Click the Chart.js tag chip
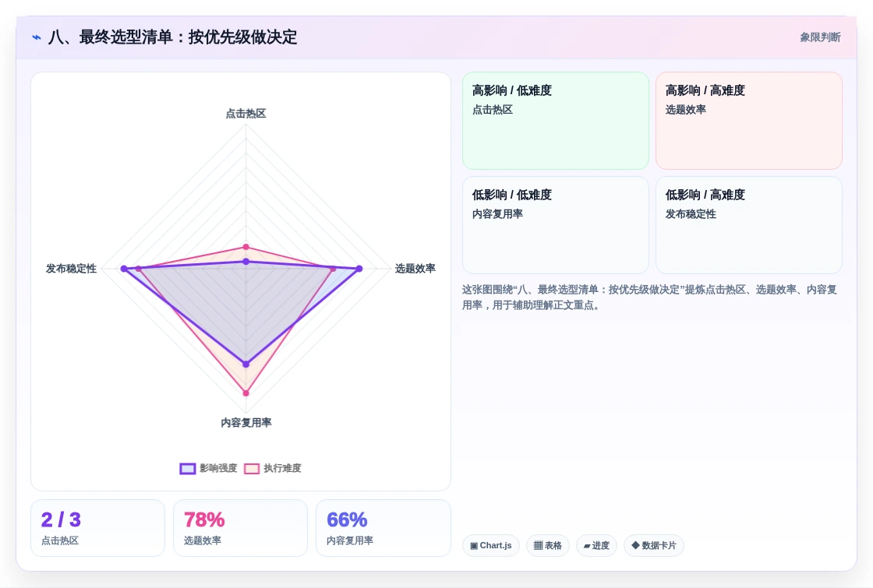This screenshot has height=588, width=873. tap(490, 545)
